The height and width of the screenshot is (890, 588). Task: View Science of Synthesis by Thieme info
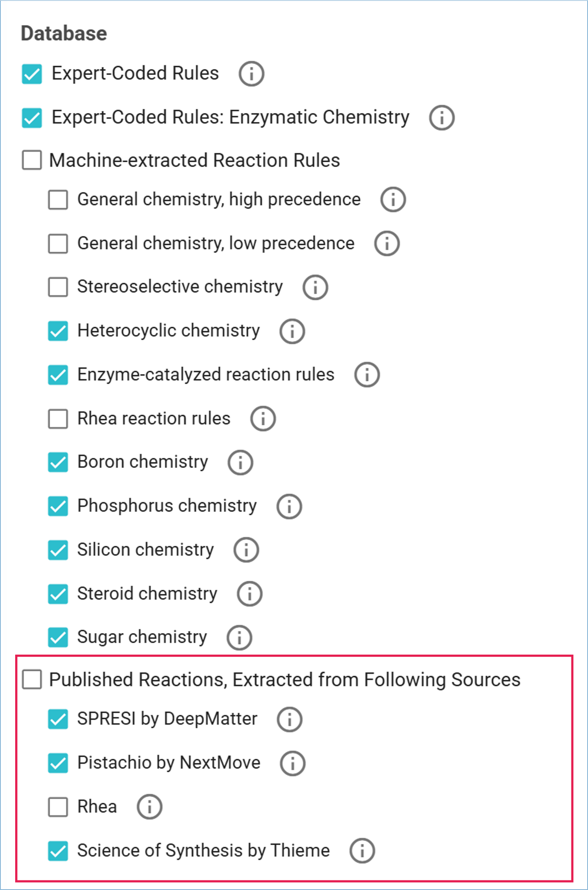(x=362, y=851)
